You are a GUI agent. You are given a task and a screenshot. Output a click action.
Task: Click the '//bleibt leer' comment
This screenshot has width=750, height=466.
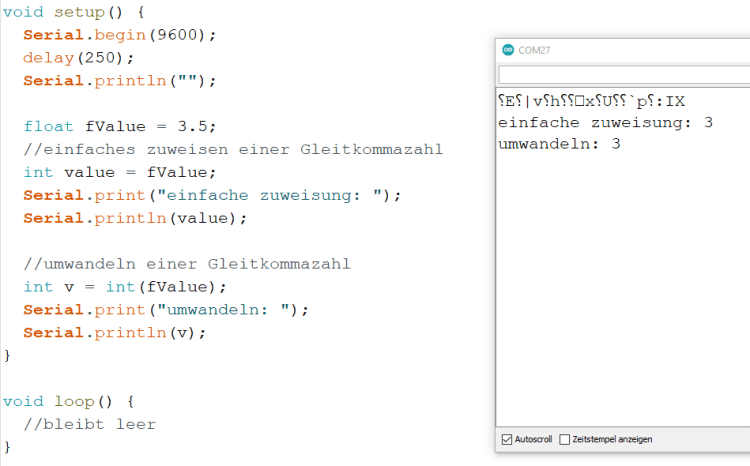[90, 424]
